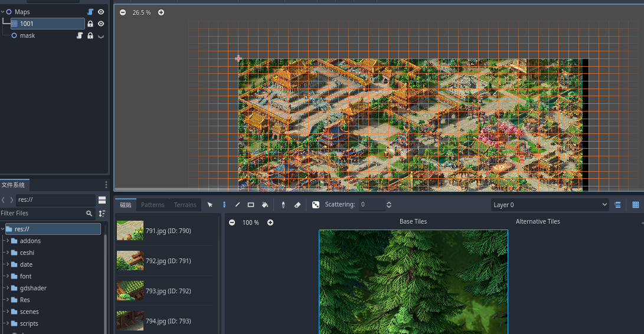This screenshot has width=644, height=334.
Task: Expand the font folder
Action: click(x=8, y=276)
